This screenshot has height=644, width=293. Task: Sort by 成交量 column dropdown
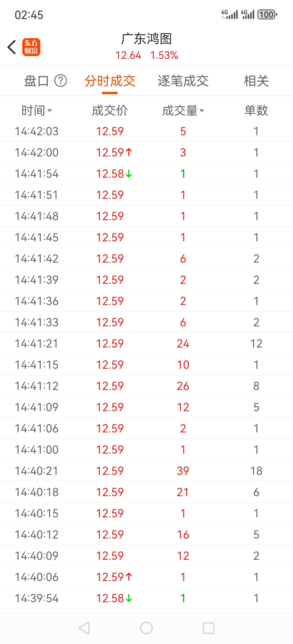[x=183, y=110]
